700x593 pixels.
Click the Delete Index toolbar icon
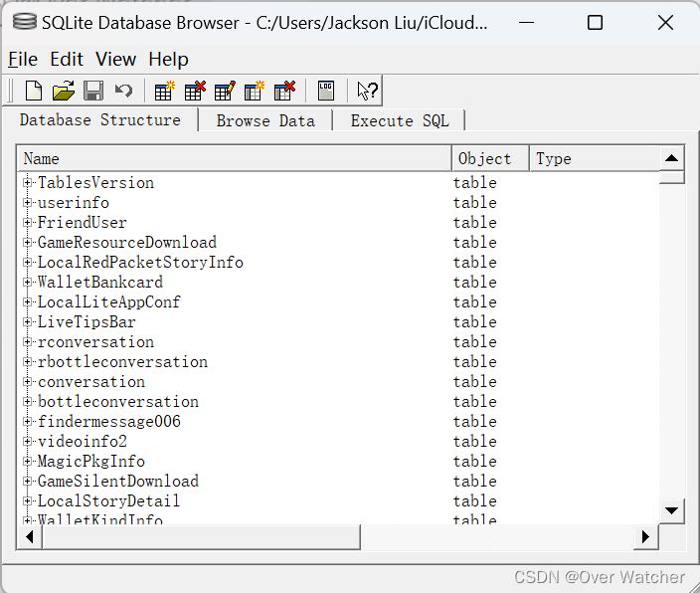[x=284, y=91]
